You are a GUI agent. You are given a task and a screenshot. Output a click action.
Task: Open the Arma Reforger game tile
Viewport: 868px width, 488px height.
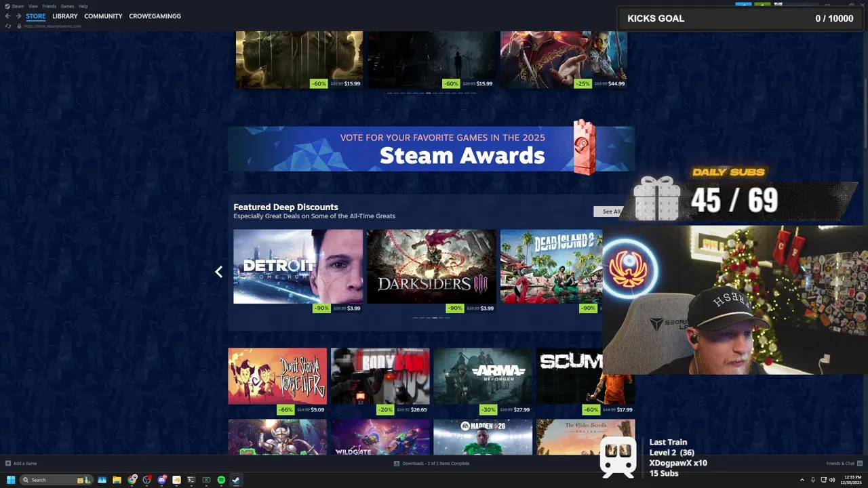pyautogui.click(x=483, y=376)
